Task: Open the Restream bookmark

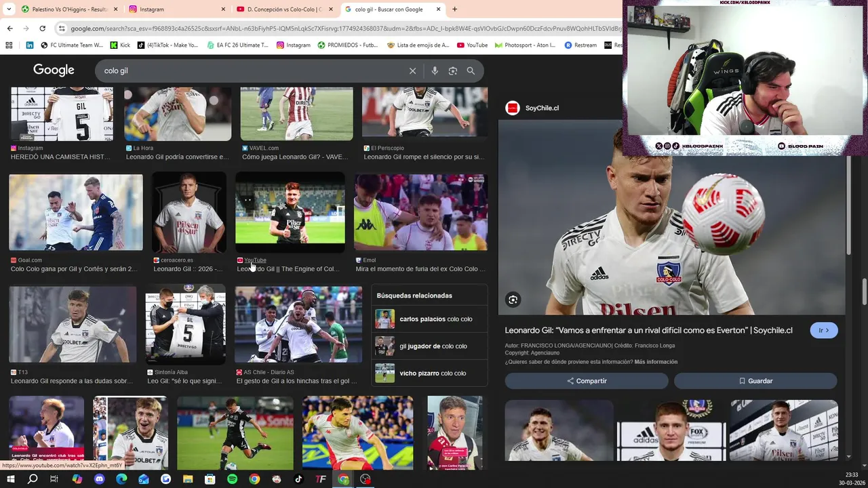Action: [580, 45]
